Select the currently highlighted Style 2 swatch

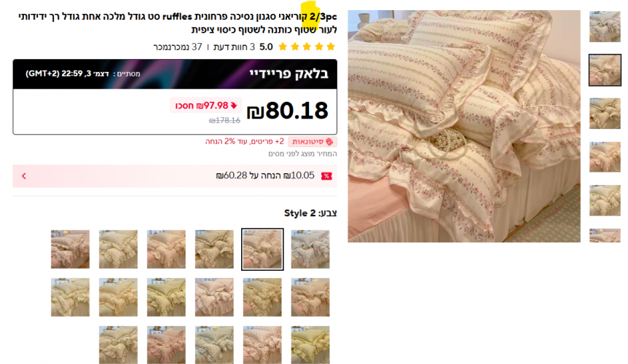click(x=262, y=249)
